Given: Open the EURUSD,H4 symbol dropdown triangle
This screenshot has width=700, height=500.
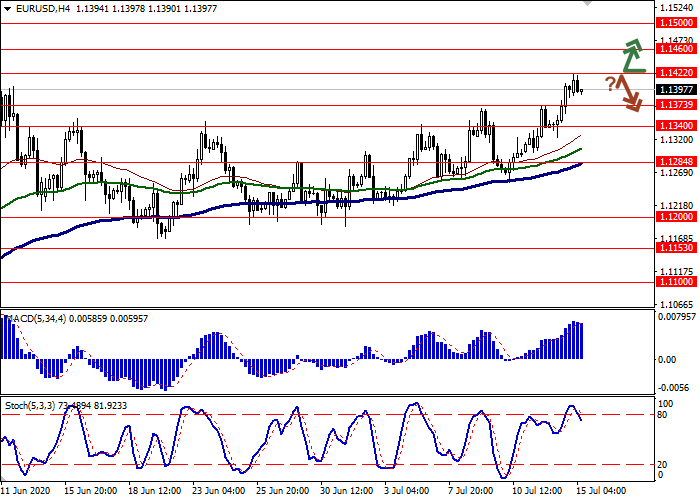Looking at the screenshot, I should (7, 7).
